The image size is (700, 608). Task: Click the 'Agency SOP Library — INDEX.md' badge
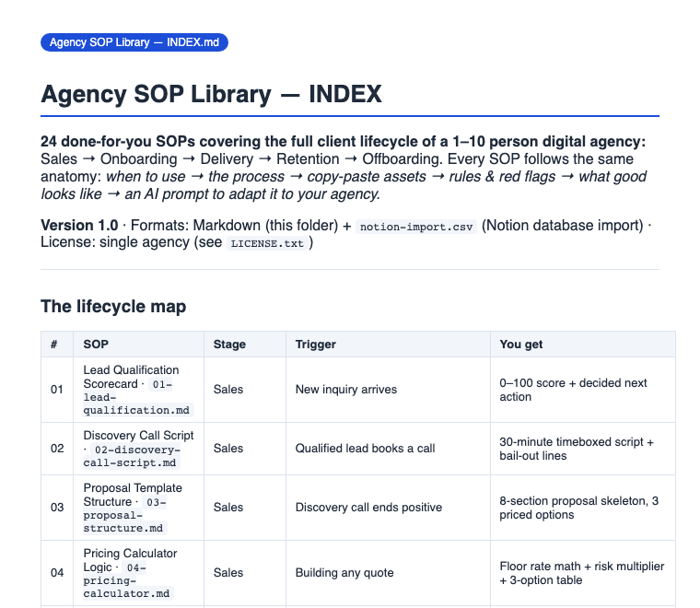(134, 42)
